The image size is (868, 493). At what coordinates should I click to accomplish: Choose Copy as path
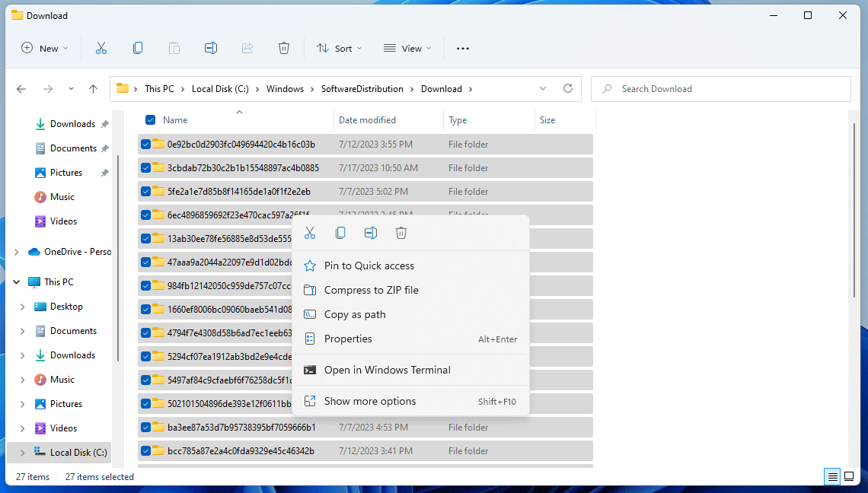click(x=410, y=314)
